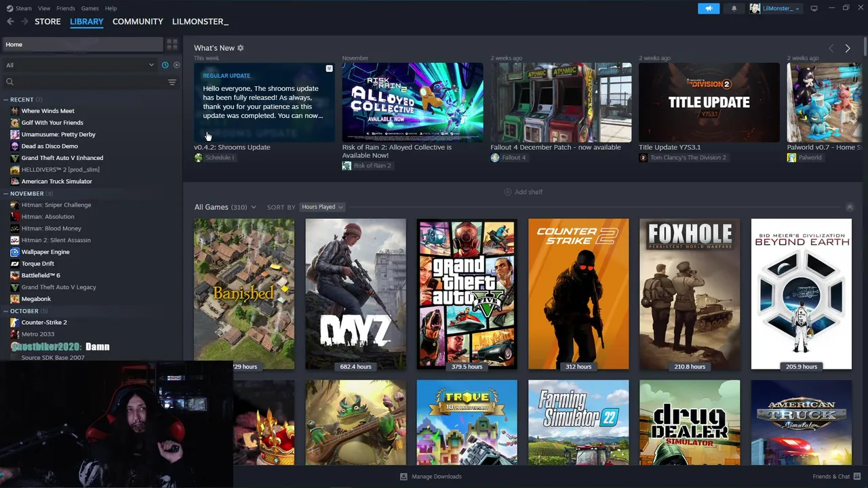Switch to the COMMUNITY tab

[138, 22]
